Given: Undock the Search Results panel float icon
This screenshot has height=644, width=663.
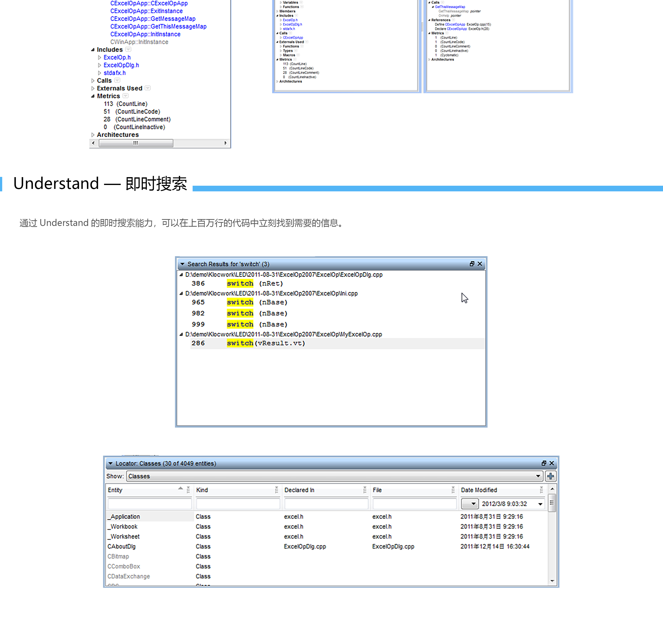Looking at the screenshot, I should 472,264.
